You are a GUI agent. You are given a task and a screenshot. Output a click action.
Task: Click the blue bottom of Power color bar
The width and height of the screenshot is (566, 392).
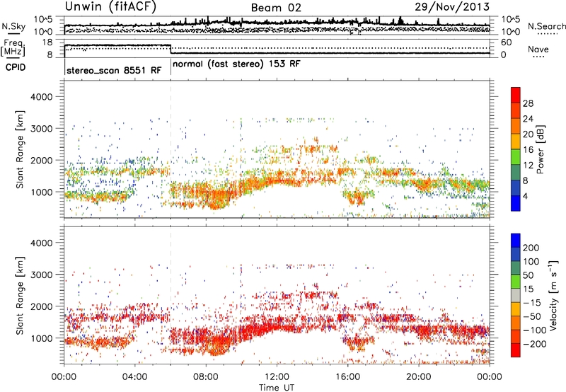(x=516, y=203)
